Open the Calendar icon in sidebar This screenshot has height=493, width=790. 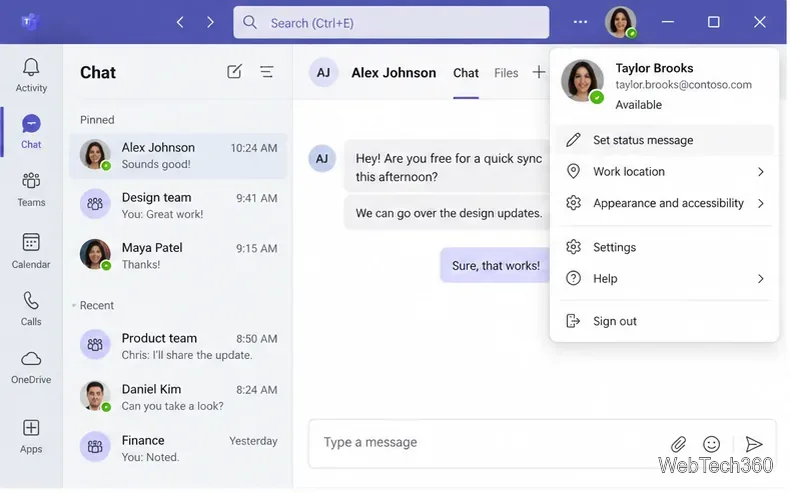tap(31, 242)
